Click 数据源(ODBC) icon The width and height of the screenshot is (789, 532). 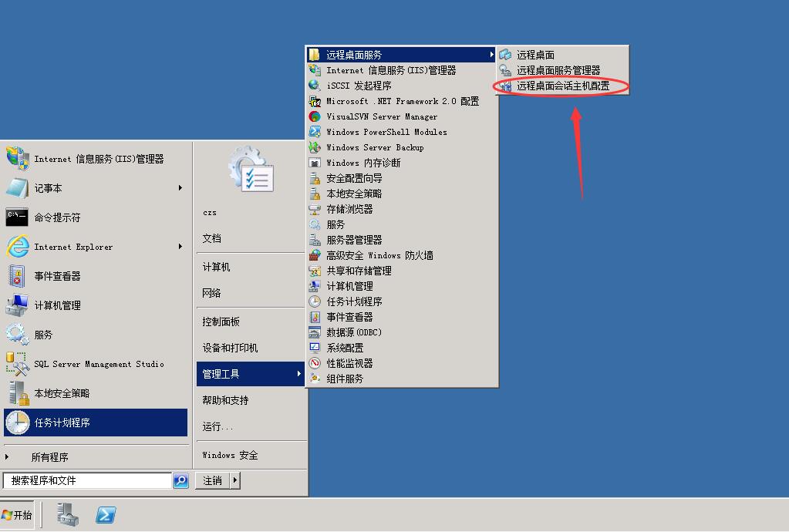click(x=315, y=332)
